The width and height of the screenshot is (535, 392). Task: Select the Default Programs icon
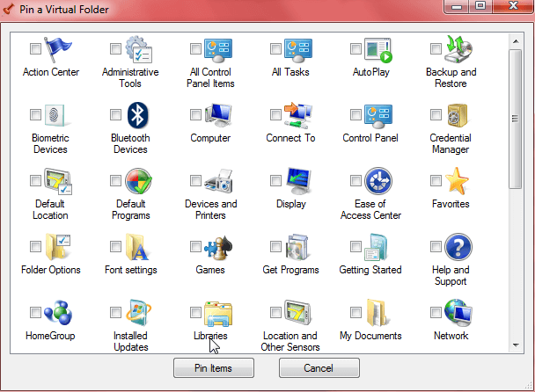tap(138, 181)
